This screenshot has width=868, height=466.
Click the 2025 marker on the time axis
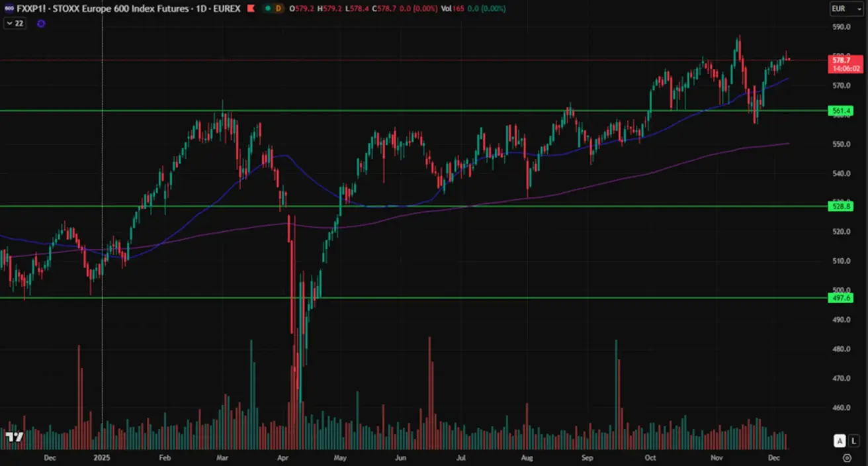(x=102, y=457)
